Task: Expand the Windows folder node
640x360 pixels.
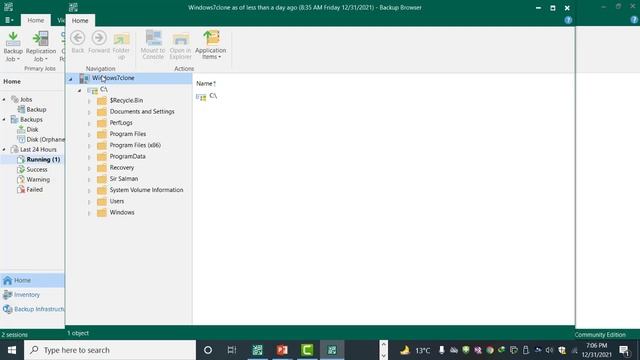Action: pyautogui.click(x=89, y=213)
